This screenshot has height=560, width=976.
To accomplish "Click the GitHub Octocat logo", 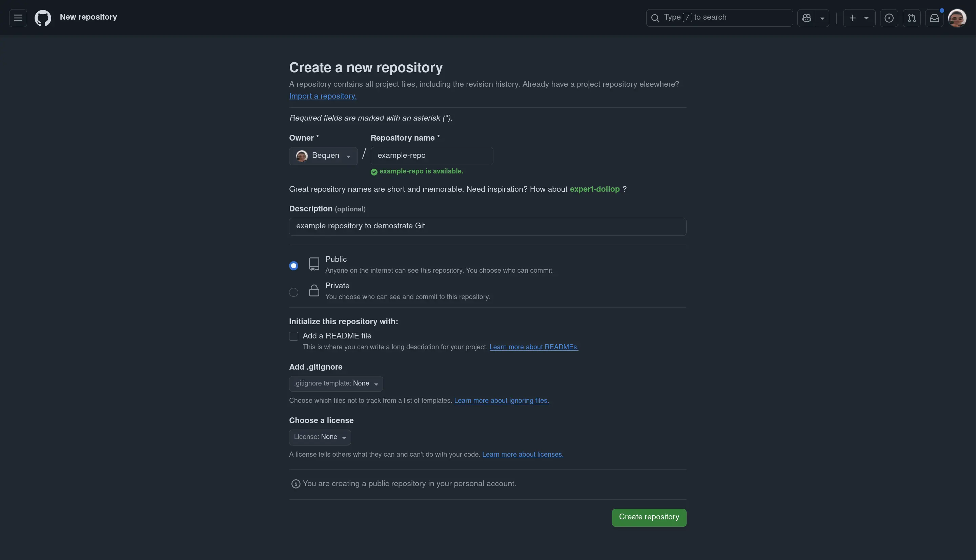I will click(43, 18).
